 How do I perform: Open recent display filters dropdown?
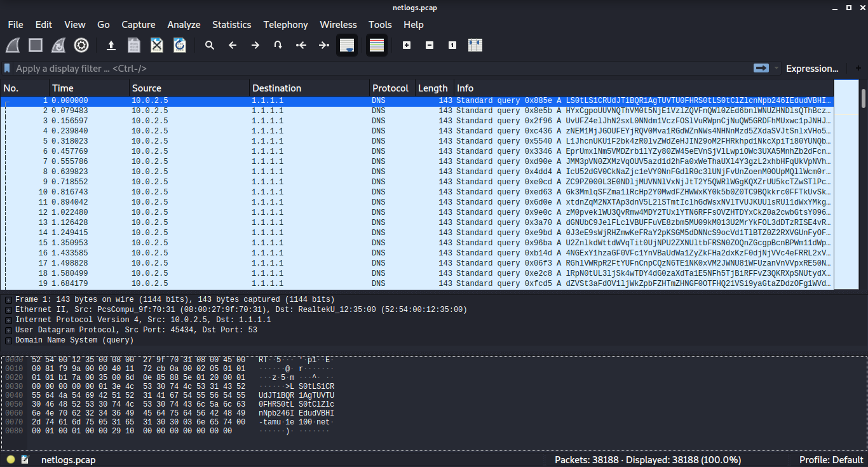pos(776,68)
